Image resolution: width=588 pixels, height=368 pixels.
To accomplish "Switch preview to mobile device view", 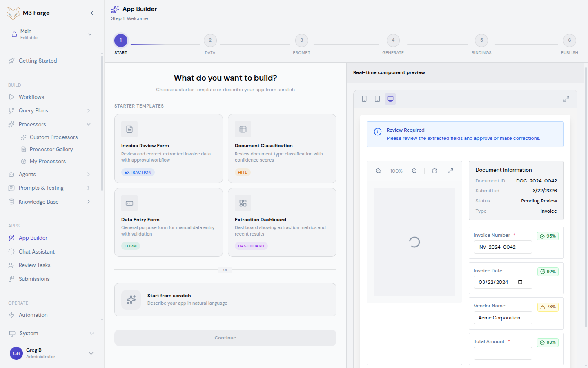I will (364, 99).
